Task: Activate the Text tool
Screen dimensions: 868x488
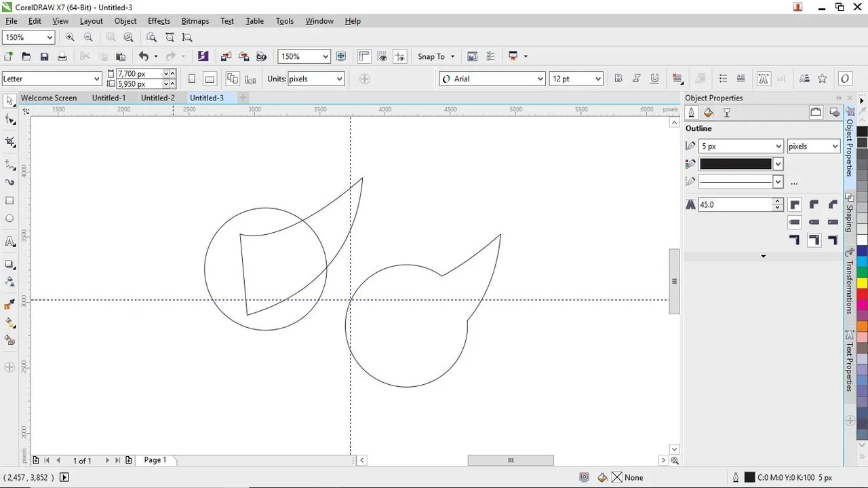Action: 9,242
